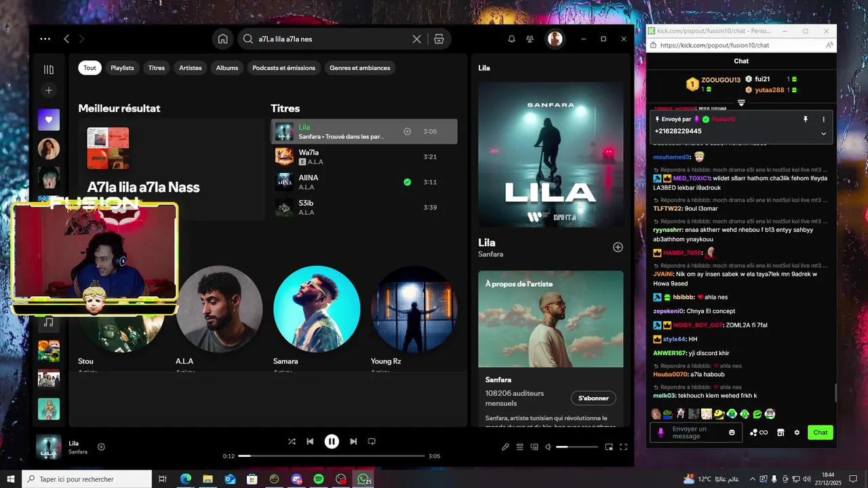
Task: Open Sanfara link under Lila title
Action: click(490, 254)
